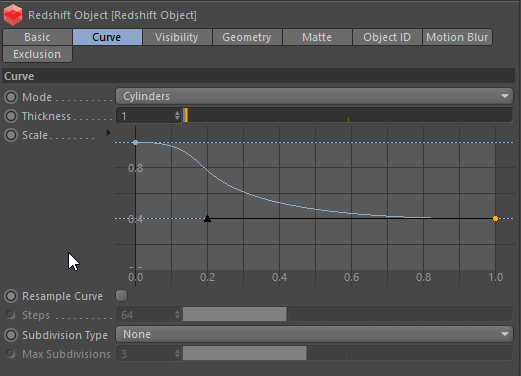Toggle the Thickness animation keyframe circle
Screen dimensions: 521x376
point(11,116)
